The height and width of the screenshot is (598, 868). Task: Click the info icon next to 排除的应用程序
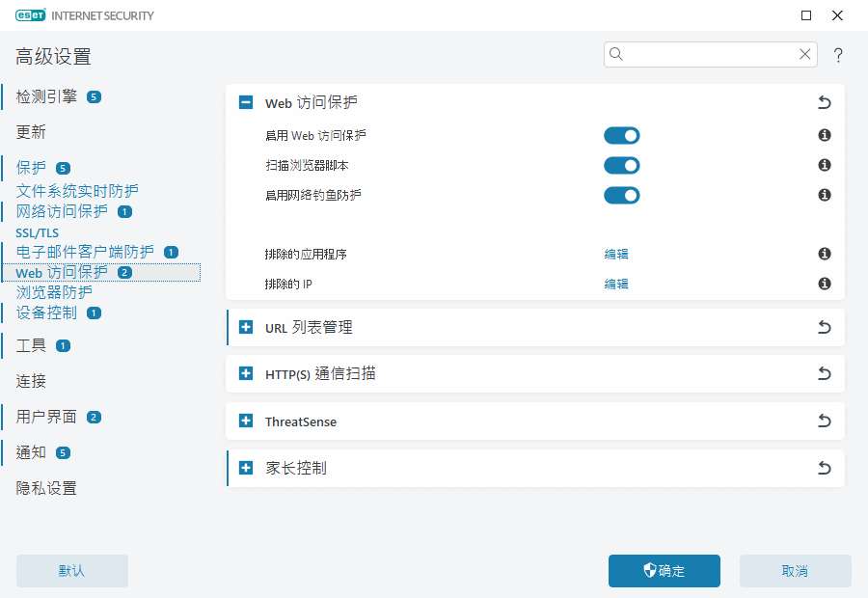pyautogui.click(x=824, y=254)
